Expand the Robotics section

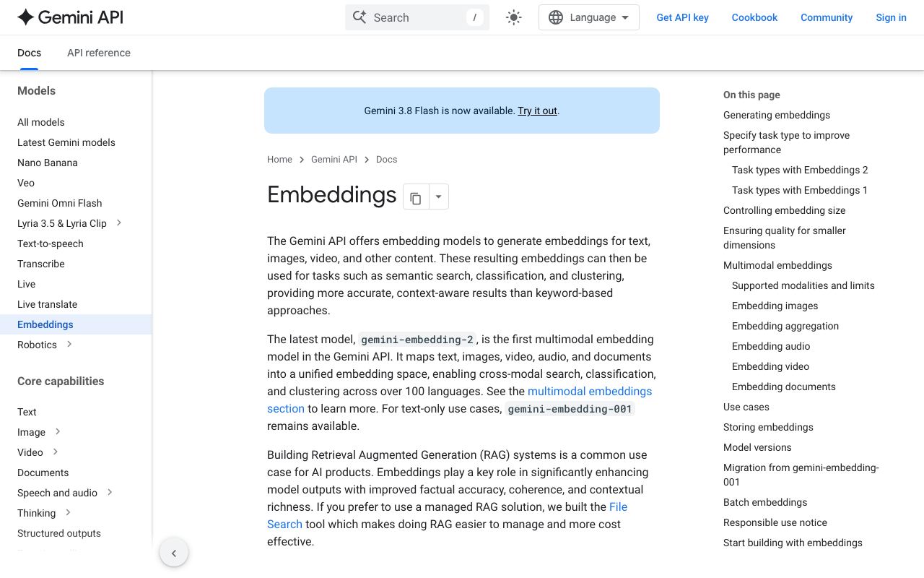click(x=69, y=344)
